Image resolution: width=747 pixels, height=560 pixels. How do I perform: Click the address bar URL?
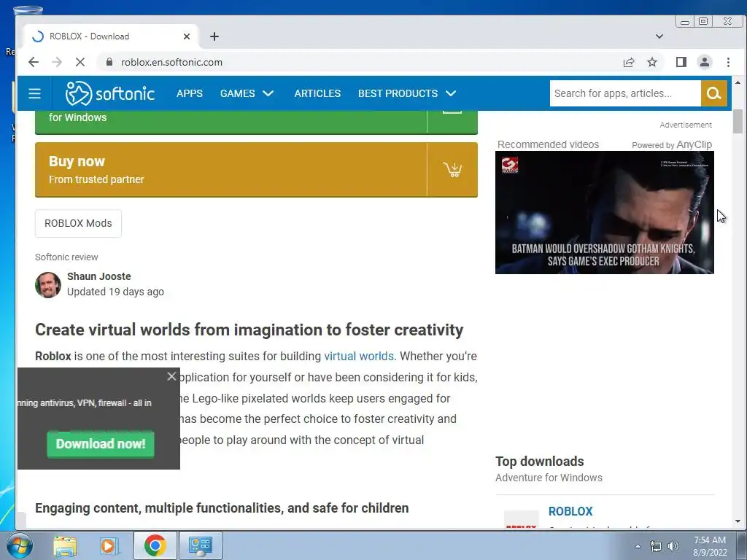pyautogui.click(x=171, y=62)
